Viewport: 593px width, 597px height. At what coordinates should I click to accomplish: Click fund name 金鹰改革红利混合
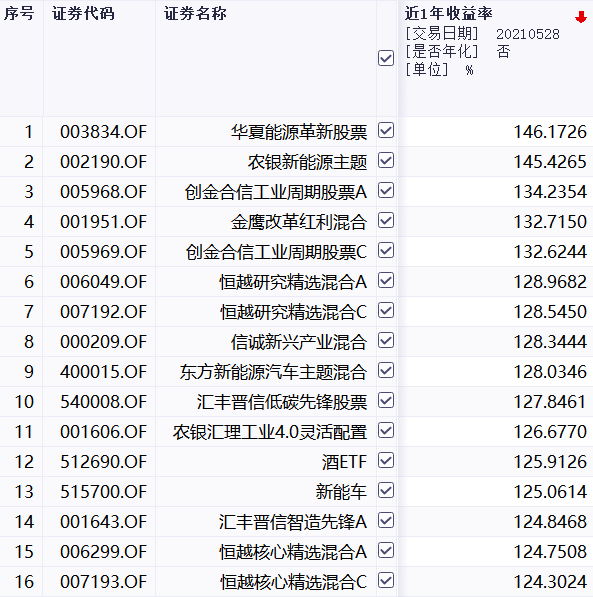click(x=299, y=222)
